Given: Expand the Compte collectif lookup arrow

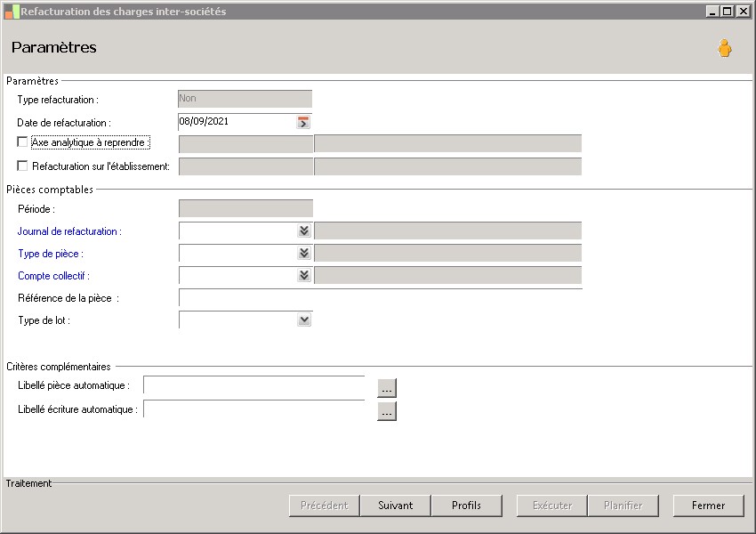Looking at the screenshot, I should (x=304, y=275).
